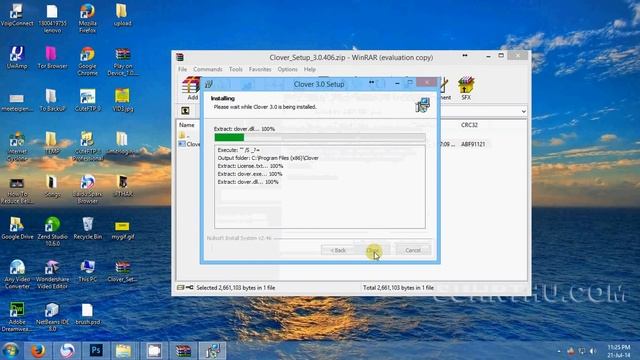
Task: Launch Zend Studio 10.6.0 shortcut
Action: pyautogui.click(x=52, y=231)
